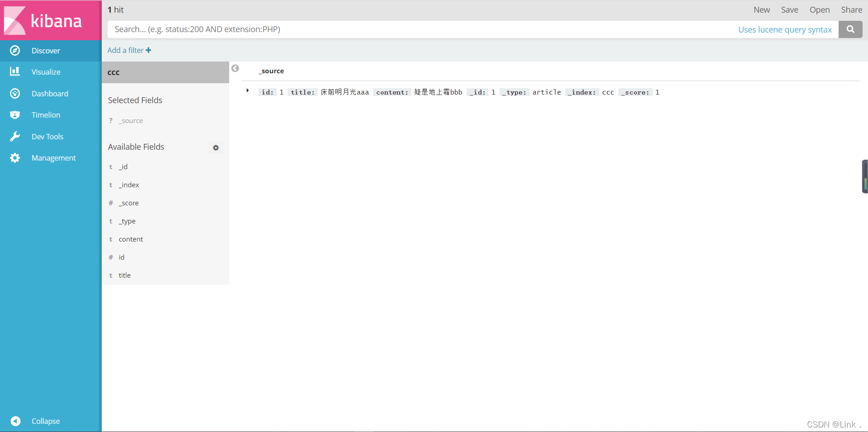Click Open in the top bar
The image size is (868, 432).
[x=820, y=10]
